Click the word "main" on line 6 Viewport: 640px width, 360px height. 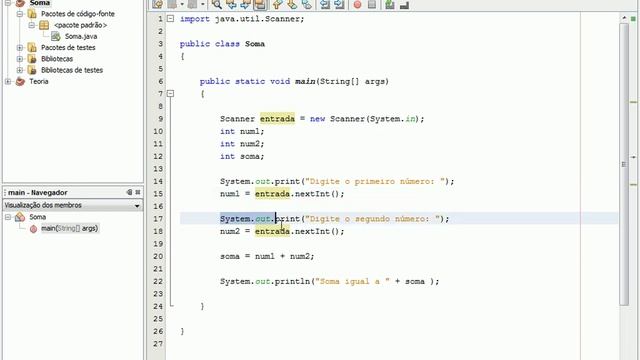[x=305, y=82]
